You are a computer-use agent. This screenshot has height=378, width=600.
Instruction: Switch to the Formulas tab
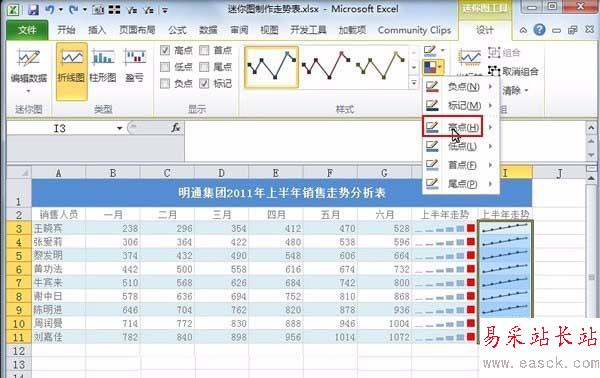tap(177, 30)
